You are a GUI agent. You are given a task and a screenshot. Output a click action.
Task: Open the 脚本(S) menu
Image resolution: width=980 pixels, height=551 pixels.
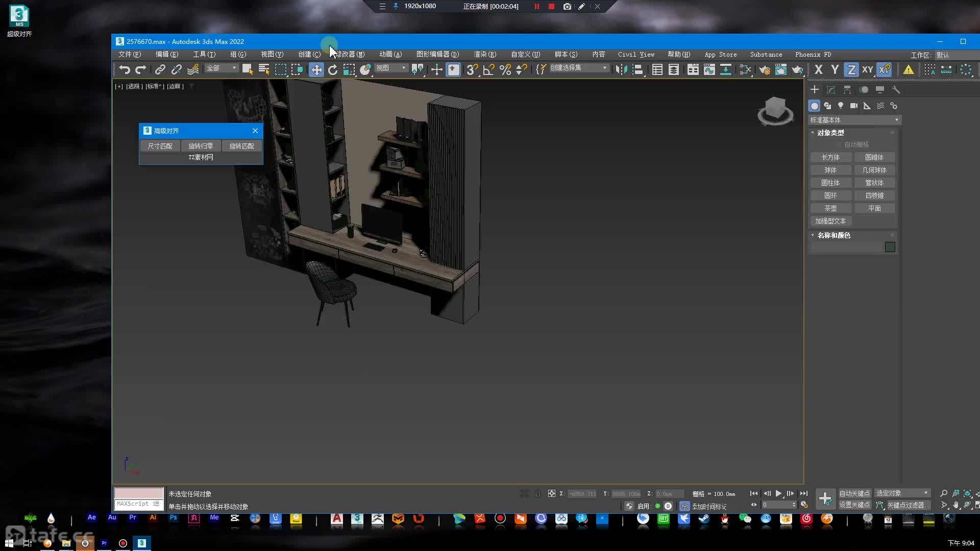[x=566, y=55]
